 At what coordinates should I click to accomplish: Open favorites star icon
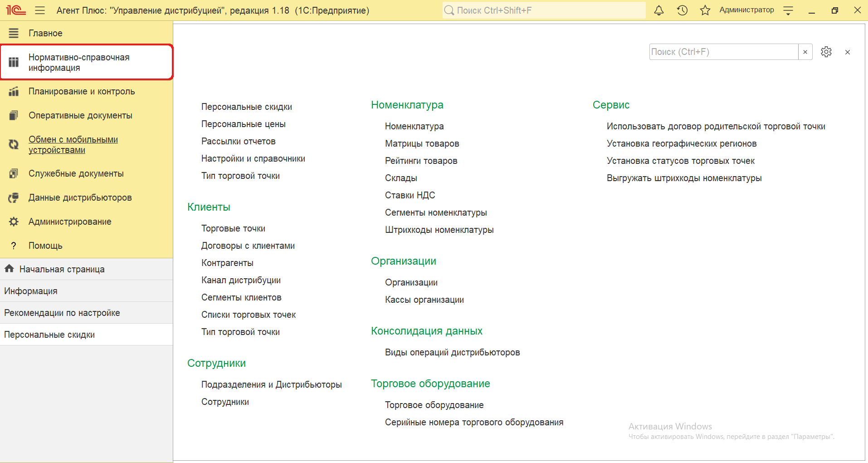pyautogui.click(x=705, y=10)
